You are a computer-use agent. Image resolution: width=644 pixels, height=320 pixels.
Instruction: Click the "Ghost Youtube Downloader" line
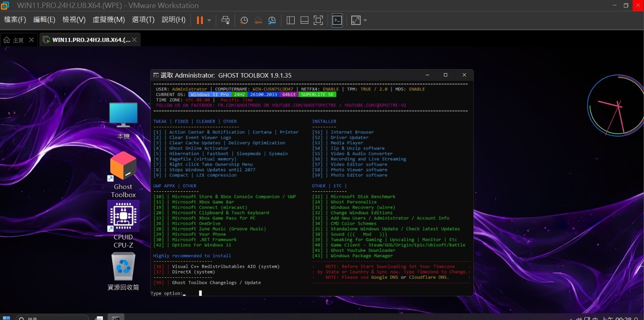pyautogui.click(x=363, y=250)
